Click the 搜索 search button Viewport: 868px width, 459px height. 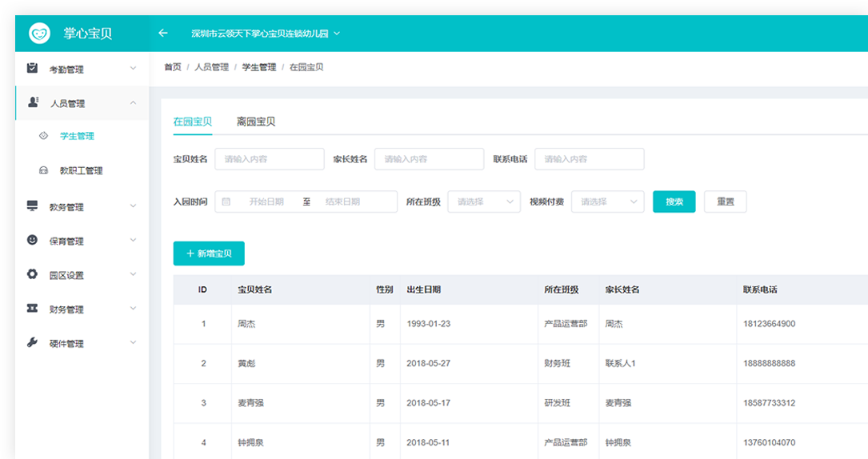coord(674,202)
